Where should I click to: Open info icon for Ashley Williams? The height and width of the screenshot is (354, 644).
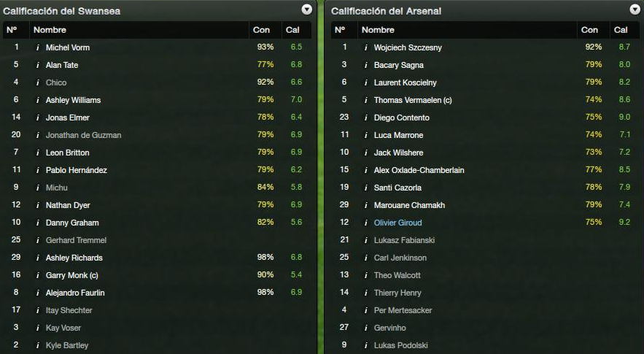click(x=38, y=100)
